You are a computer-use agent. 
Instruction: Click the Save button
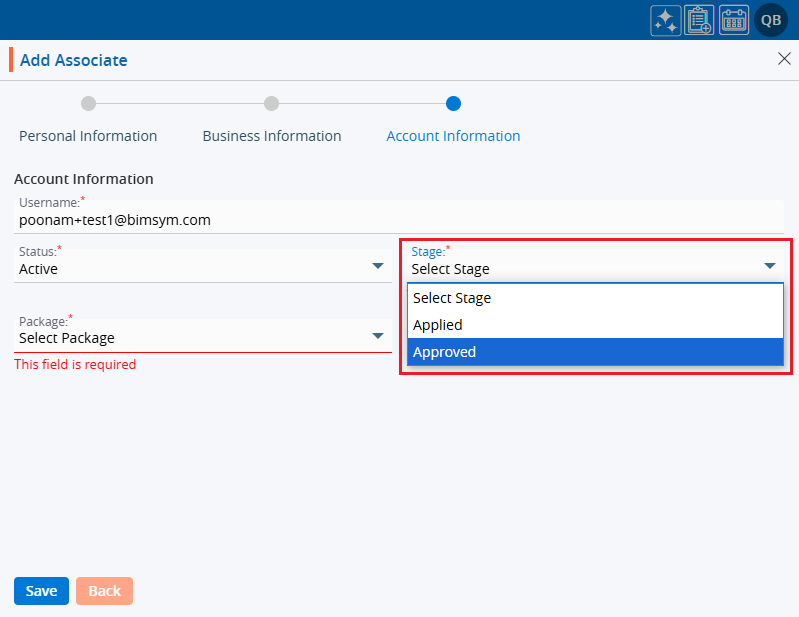(x=41, y=591)
